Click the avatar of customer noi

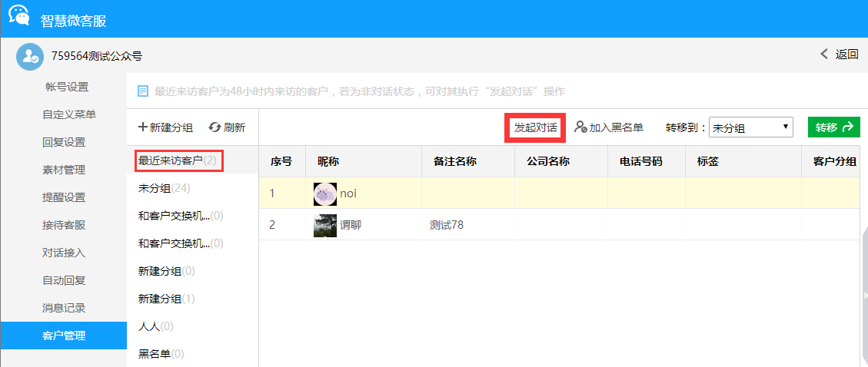(x=325, y=193)
